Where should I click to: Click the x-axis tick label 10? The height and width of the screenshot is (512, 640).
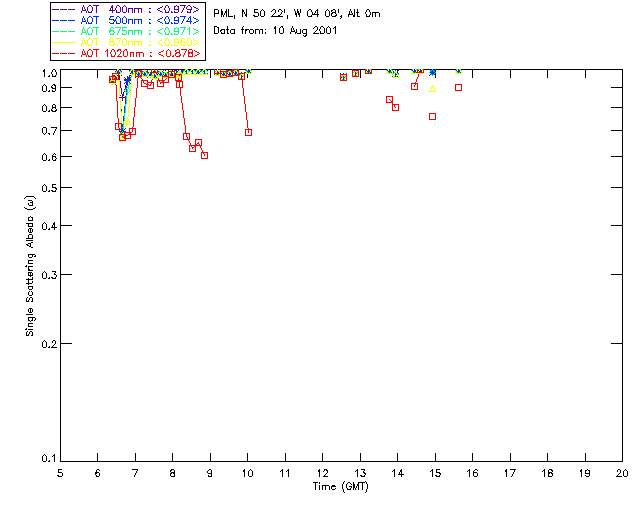248,473
